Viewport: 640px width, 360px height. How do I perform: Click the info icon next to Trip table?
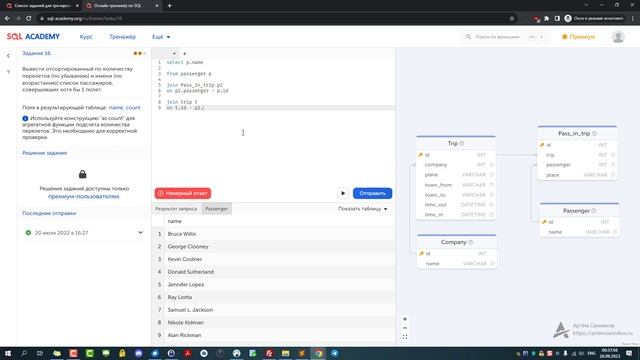pos(462,144)
